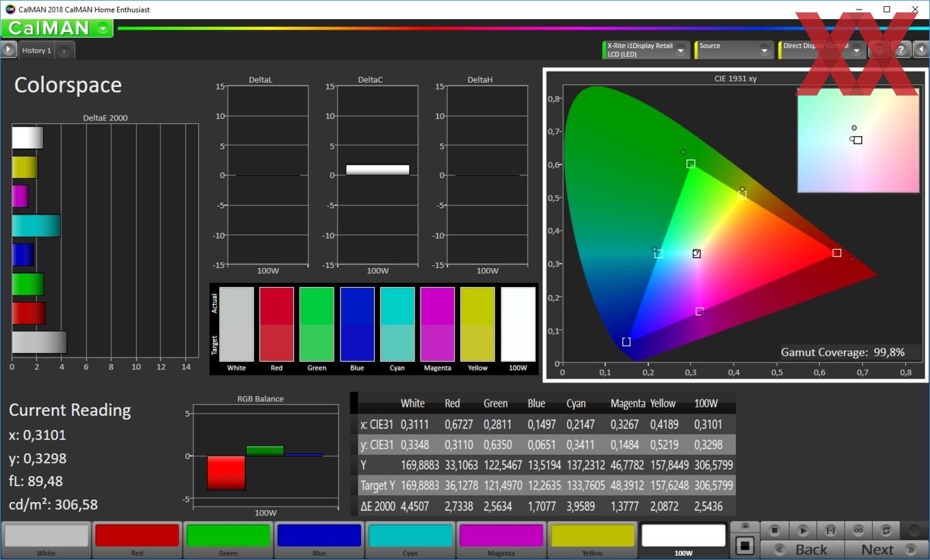Select the Yellow pattern swatch at bottom
Image resolution: width=930 pixels, height=560 pixels.
point(592,539)
